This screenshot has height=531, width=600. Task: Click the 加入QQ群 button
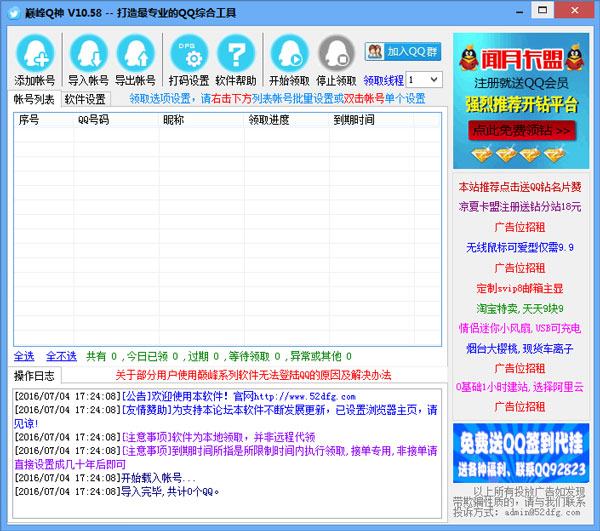point(403,52)
